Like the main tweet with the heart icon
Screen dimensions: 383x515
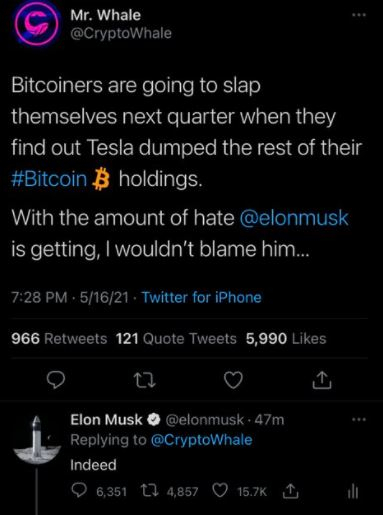pyautogui.click(x=233, y=380)
